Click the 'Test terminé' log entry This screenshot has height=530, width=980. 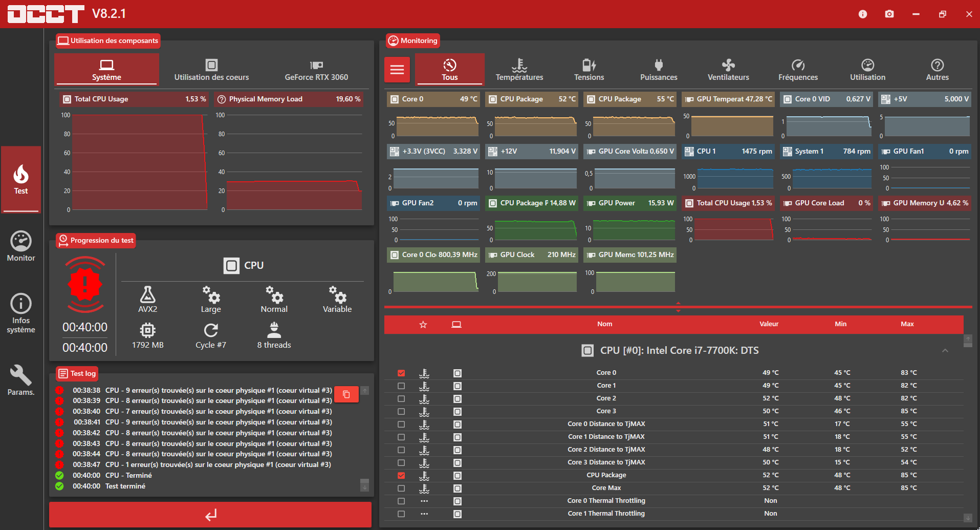click(100, 486)
